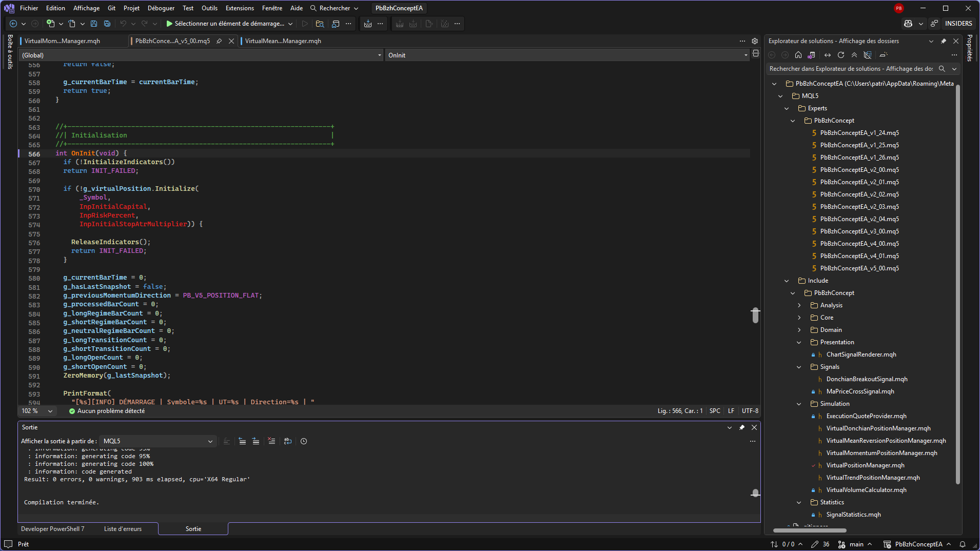Viewport: 980px width, 551px height.
Task: Select DonchianBreakoutSignal.mqh file
Action: pyautogui.click(x=867, y=379)
